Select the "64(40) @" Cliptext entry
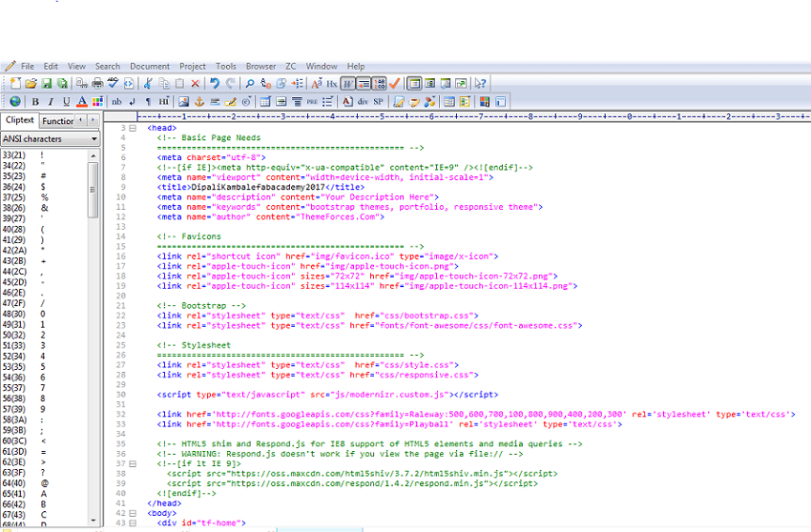 (x=44, y=483)
